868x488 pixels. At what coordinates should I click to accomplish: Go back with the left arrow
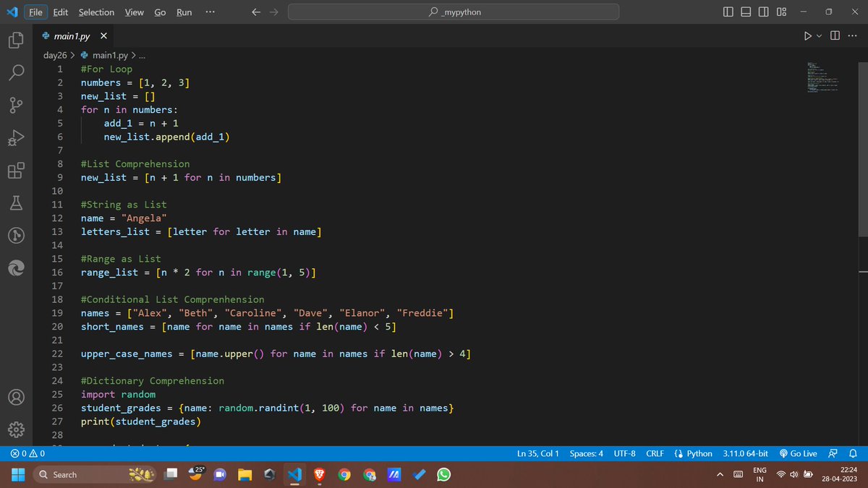(255, 12)
